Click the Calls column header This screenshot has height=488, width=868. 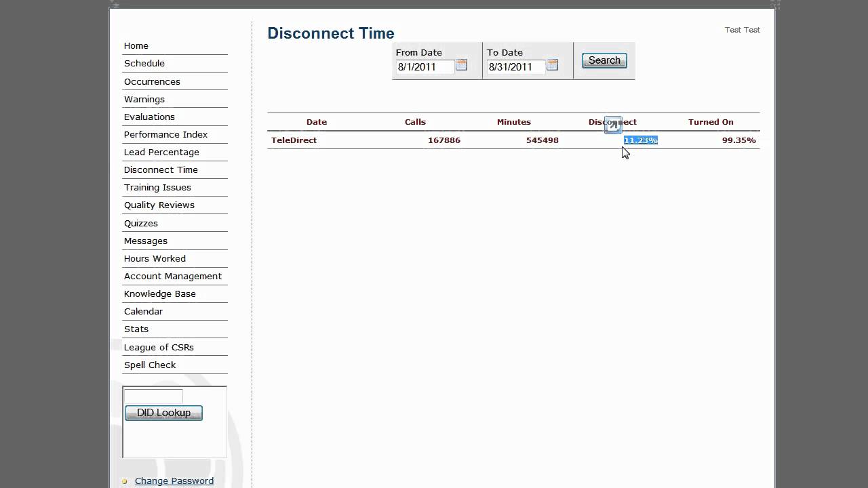click(x=415, y=122)
